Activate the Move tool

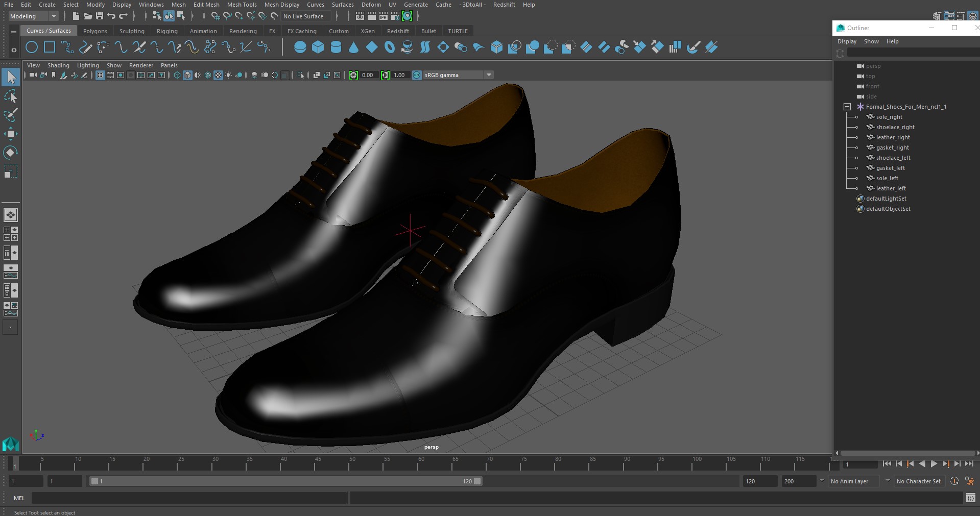[11, 134]
